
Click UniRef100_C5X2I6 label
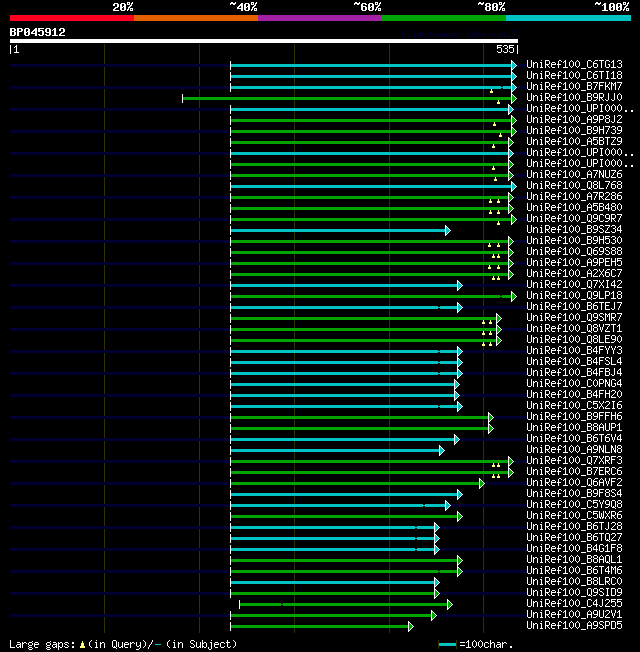point(574,405)
